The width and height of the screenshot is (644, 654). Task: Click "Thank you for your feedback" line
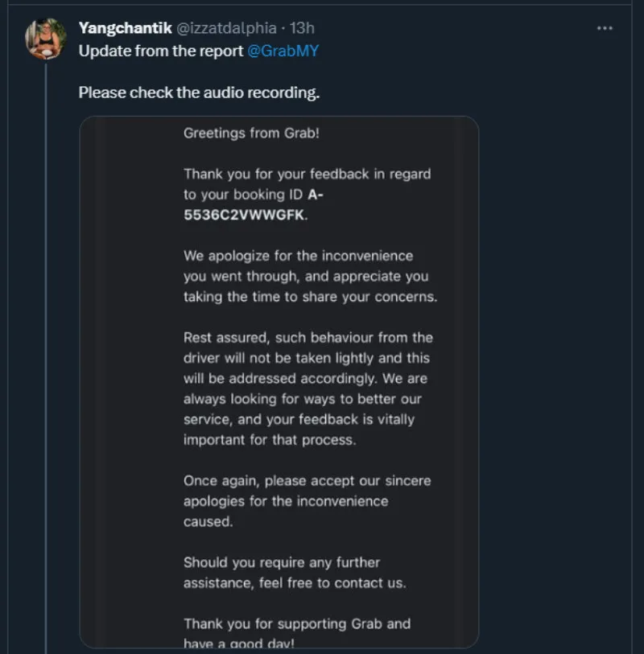pos(307,174)
